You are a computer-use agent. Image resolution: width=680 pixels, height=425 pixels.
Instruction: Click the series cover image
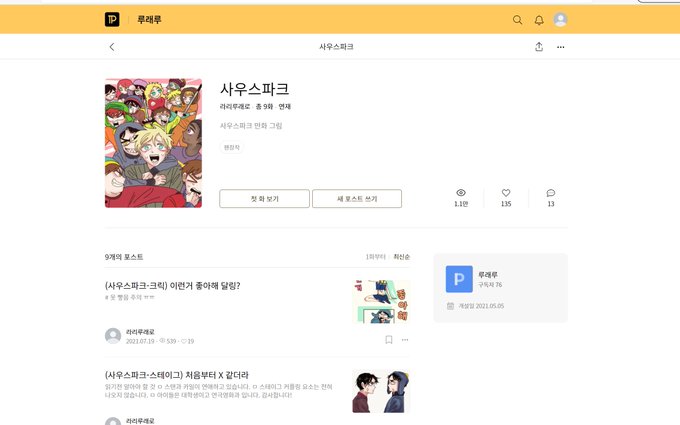(x=153, y=143)
